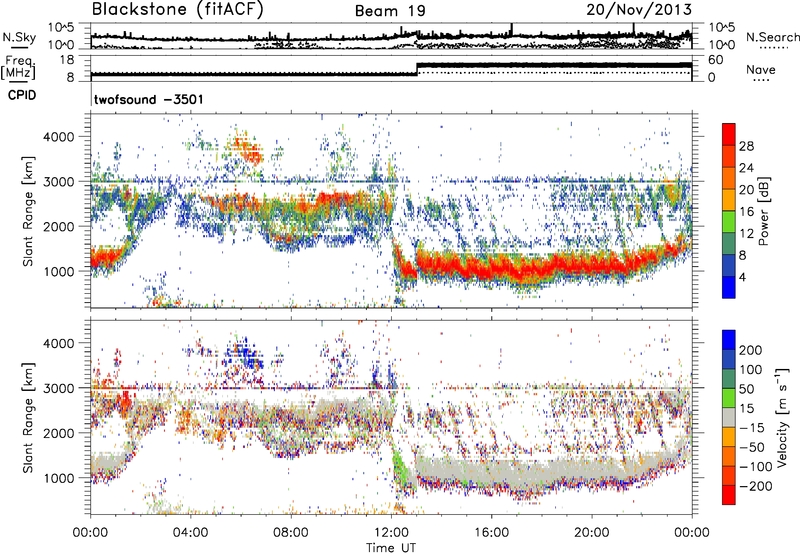Click the date '20/Nov/2013'
800x554 pixels.
[639, 9]
